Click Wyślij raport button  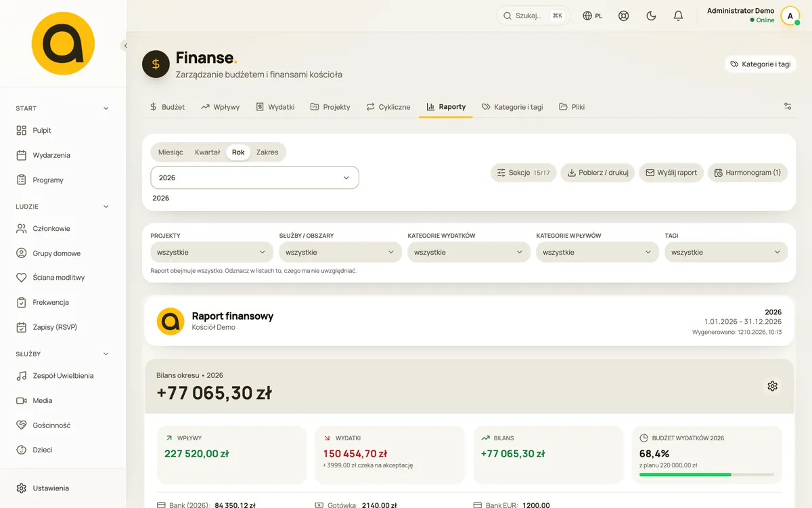click(x=671, y=173)
